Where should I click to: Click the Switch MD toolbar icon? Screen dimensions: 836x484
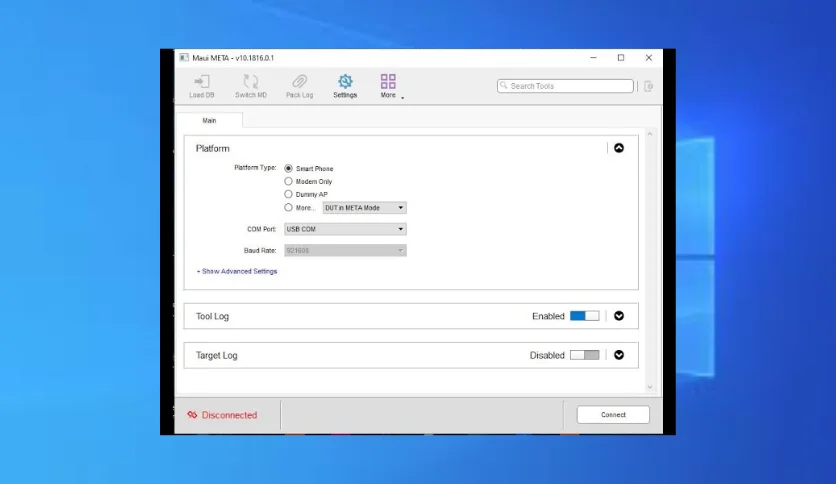tap(251, 82)
